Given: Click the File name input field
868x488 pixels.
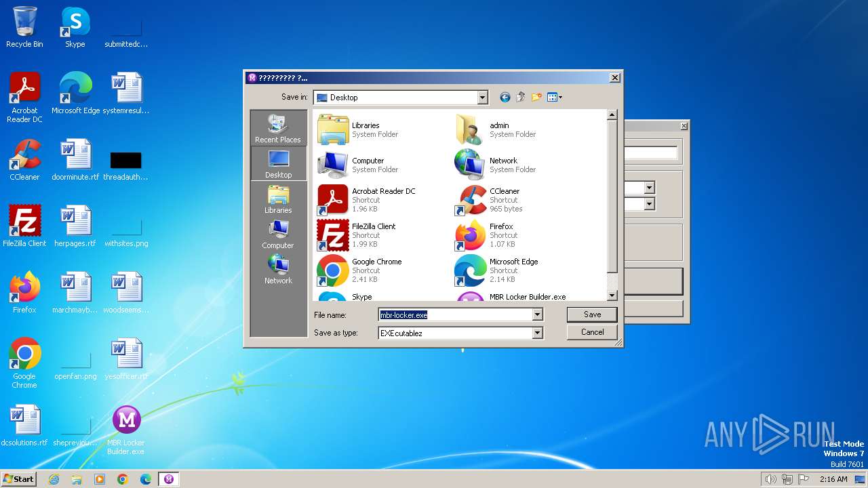Looking at the screenshot, I should 455,314.
